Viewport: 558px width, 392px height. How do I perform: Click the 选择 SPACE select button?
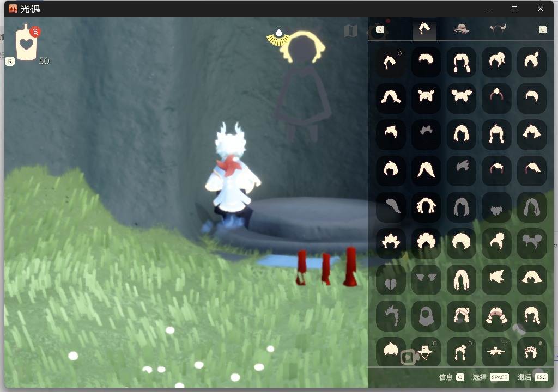tap(490, 377)
